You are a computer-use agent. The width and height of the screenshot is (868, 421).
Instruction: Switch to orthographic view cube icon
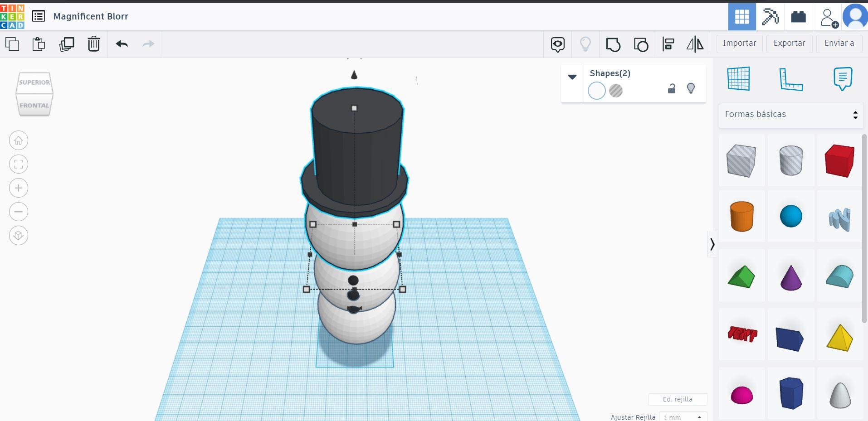[19, 236]
